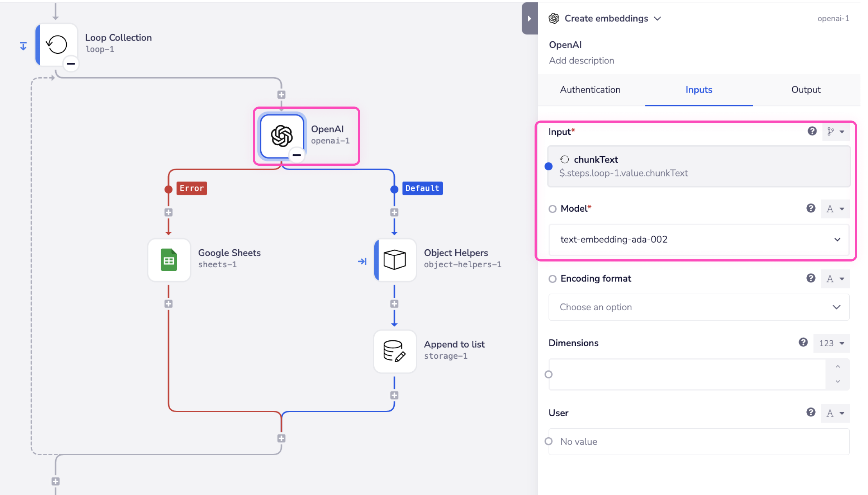The height and width of the screenshot is (495, 868).
Task: Click Add description under OpenAI
Action: click(x=582, y=60)
